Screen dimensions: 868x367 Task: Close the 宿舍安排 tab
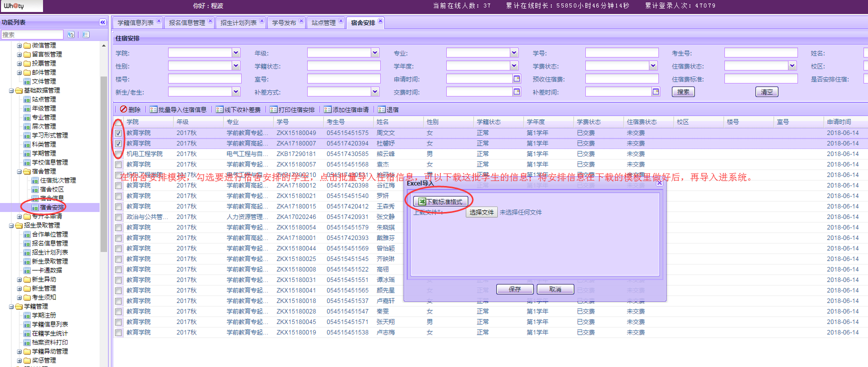click(380, 21)
